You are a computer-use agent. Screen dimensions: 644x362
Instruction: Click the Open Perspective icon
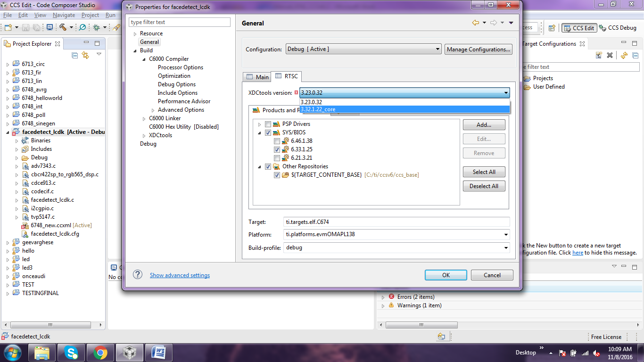click(552, 28)
